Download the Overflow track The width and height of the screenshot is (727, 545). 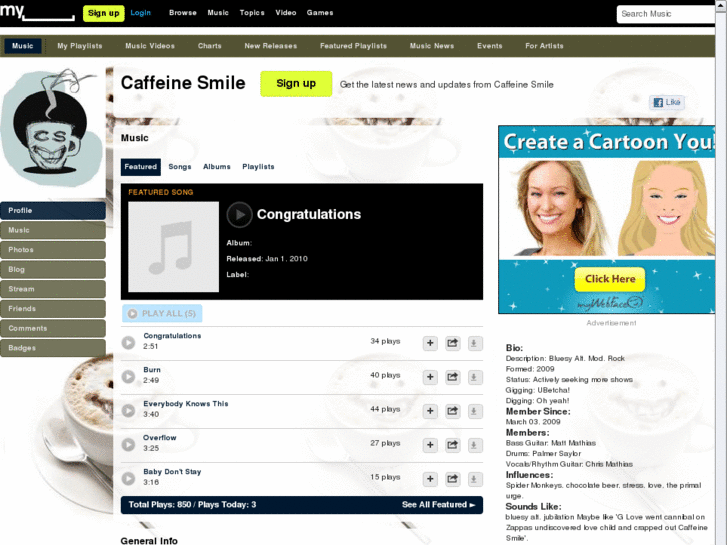(x=474, y=445)
